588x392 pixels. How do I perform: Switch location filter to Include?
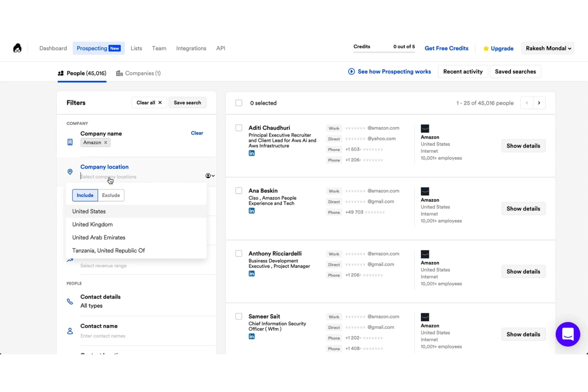pyautogui.click(x=85, y=195)
